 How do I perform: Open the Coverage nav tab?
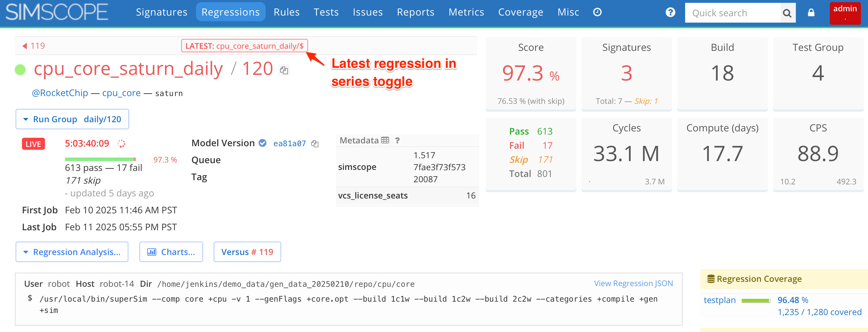pyautogui.click(x=521, y=12)
